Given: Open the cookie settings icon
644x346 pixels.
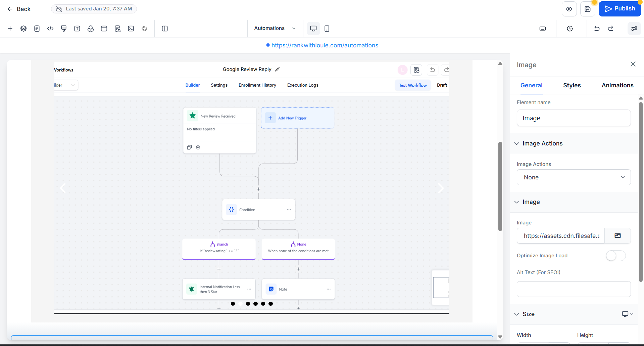Looking at the screenshot, I should tap(144, 29).
